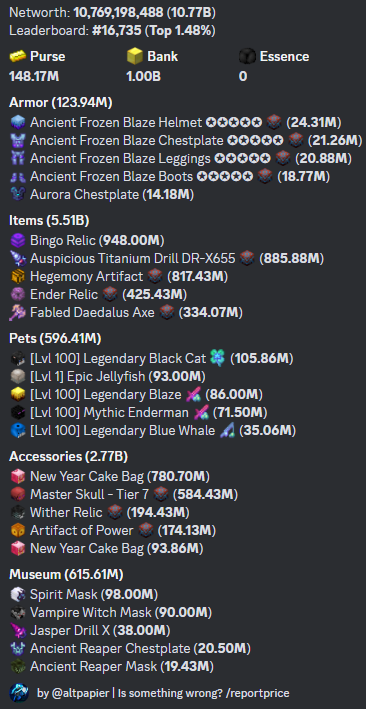Click the Master Skull Tier 7 icon
The image size is (366, 709).
(x=17, y=494)
